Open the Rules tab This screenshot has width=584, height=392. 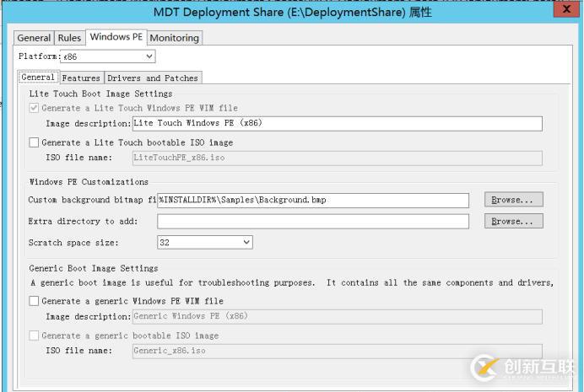click(x=69, y=38)
